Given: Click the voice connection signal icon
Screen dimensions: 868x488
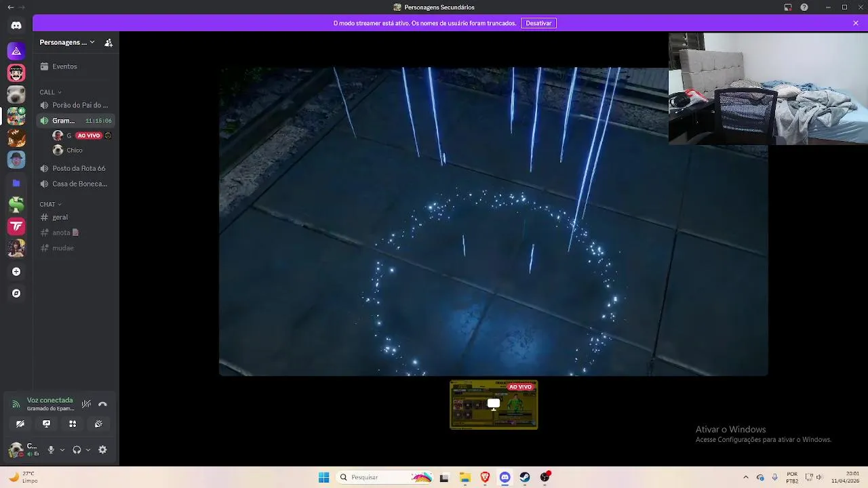Looking at the screenshot, I should 16,404.
